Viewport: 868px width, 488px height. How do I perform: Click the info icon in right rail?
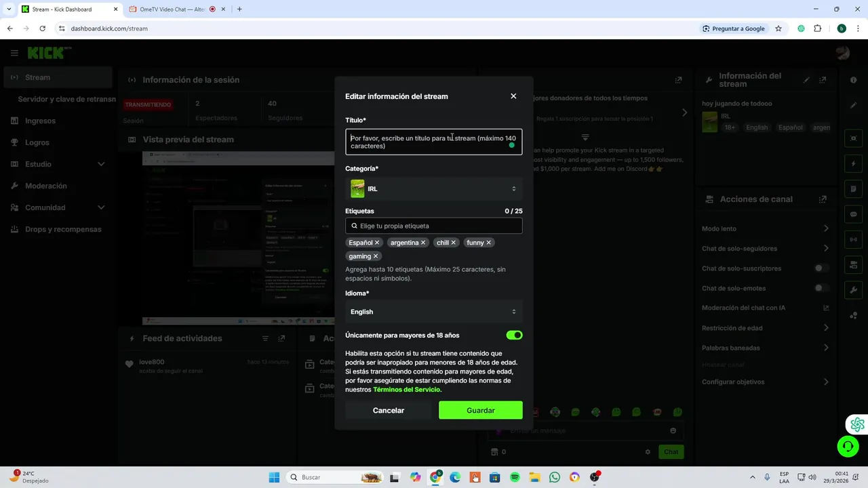854,80
